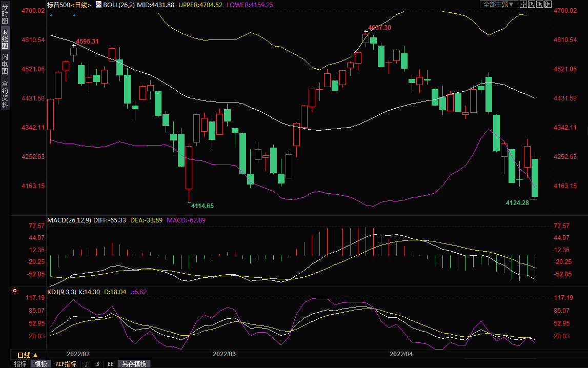Click the crosshair cursor icon at top right
The height and width of the screenshot is (368, 588).
(x=523, y=4)
